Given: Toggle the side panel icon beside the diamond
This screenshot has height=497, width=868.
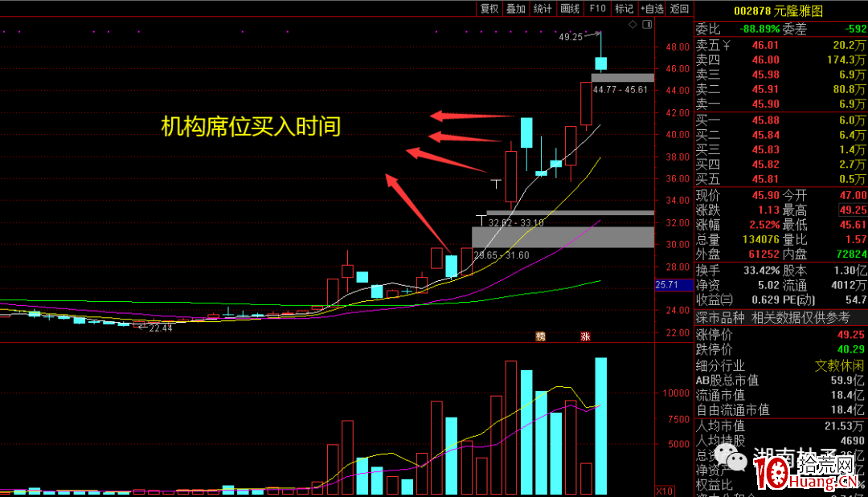Looking at the screenshot, I should (x=647, y=24).
